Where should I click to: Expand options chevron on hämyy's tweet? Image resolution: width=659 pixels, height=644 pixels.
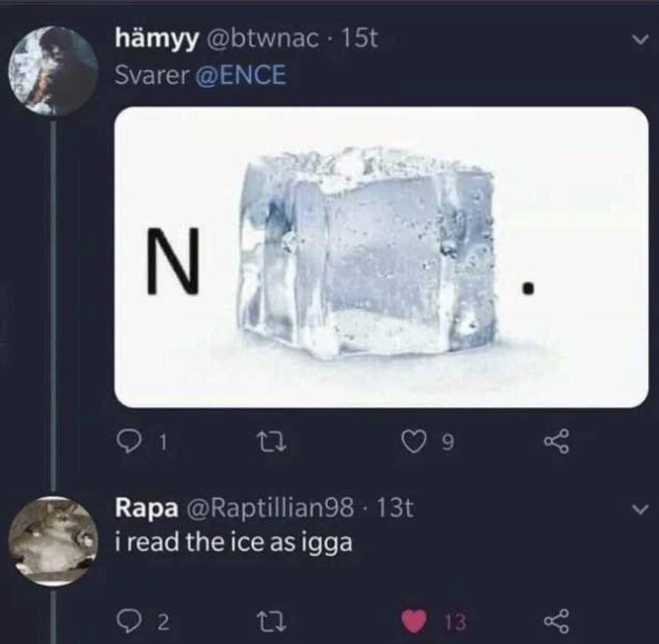pyautogui.click(x=637, y=40)
